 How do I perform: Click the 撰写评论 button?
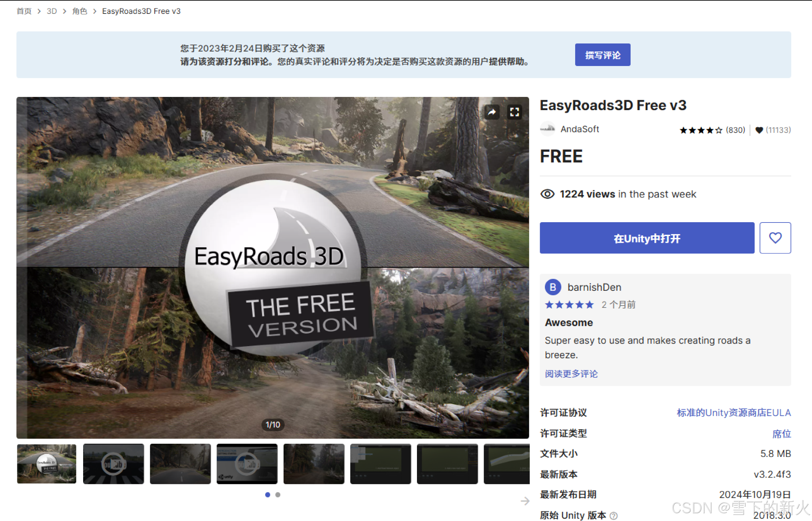tap(603, 54)
